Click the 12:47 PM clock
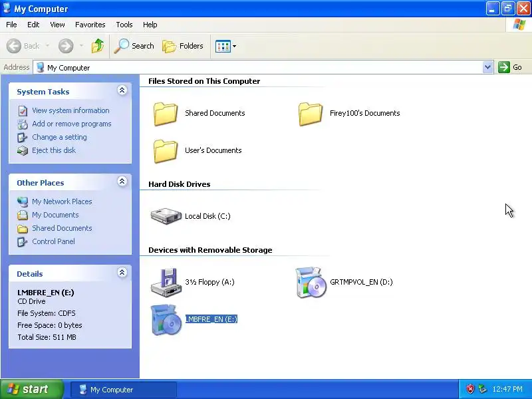 [507, 389]
